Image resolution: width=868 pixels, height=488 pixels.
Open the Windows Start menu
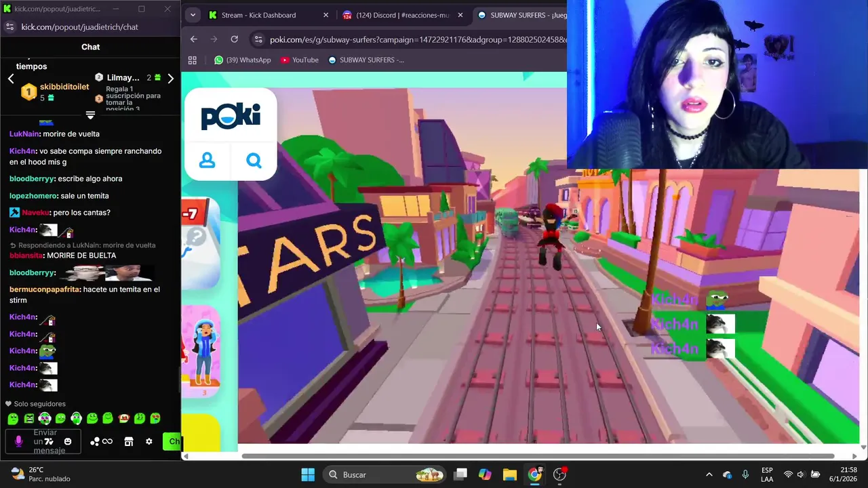pyautogui.click(x=308, y=474)
